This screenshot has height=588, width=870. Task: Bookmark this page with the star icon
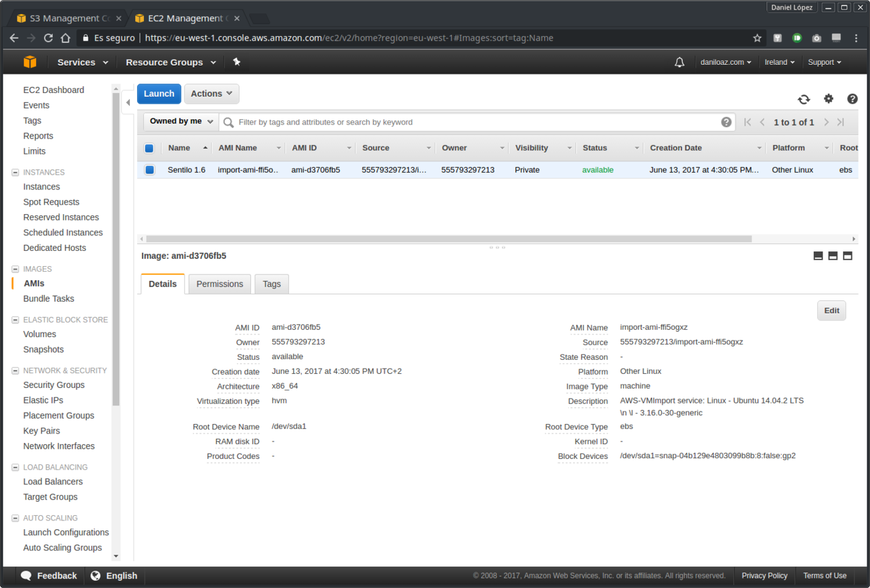(757, 38)
